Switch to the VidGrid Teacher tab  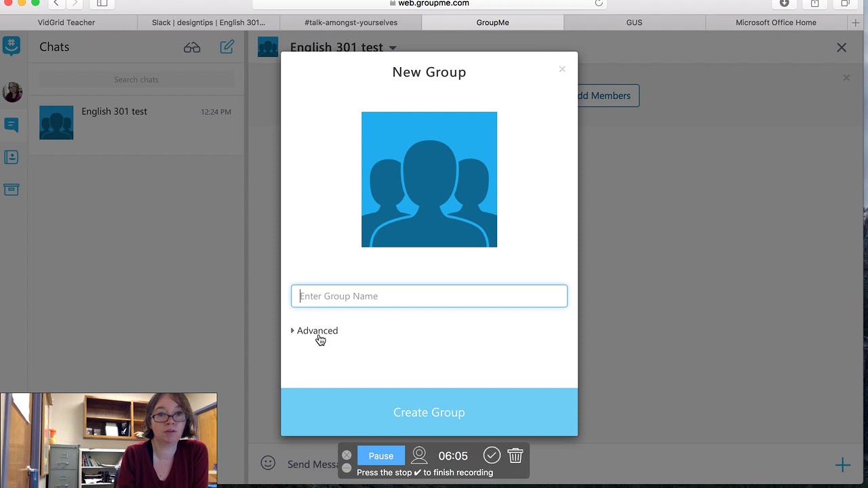coord(66,22)
